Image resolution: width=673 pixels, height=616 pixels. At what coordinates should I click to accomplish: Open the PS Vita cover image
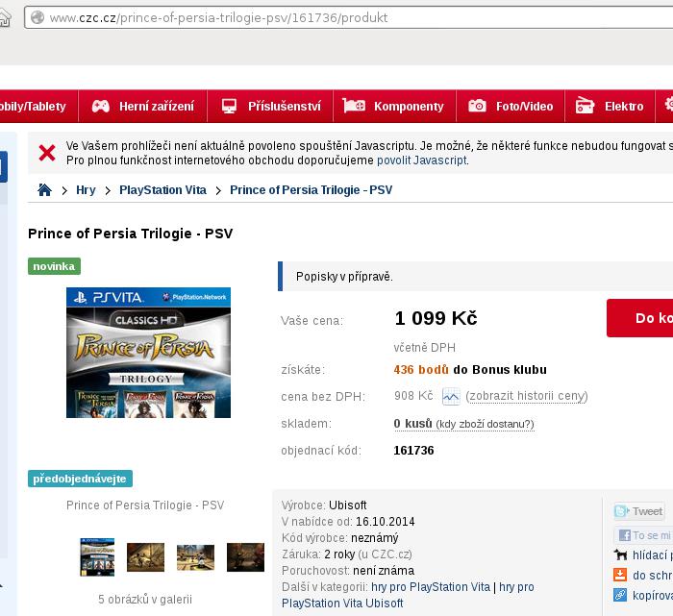tap(148, 353)
